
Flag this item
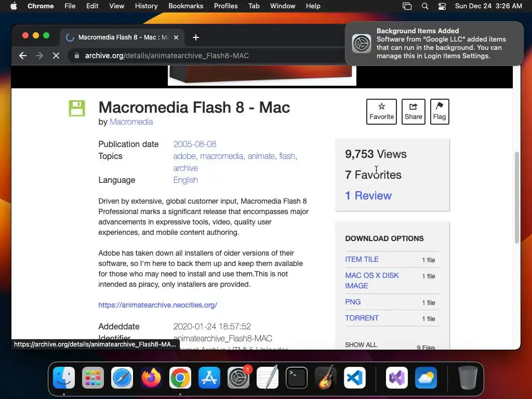(440, 112)
